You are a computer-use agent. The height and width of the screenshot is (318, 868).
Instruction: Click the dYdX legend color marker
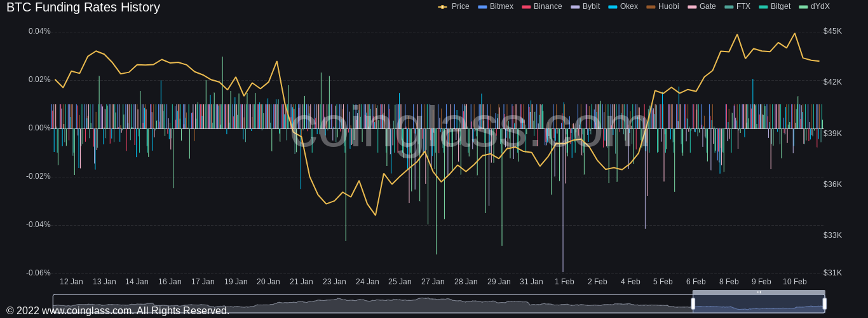point(803,7)
